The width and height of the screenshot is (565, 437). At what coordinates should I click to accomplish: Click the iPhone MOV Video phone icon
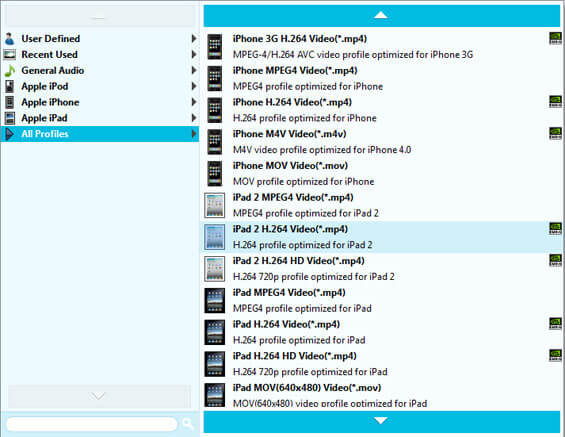coord(215,173)
